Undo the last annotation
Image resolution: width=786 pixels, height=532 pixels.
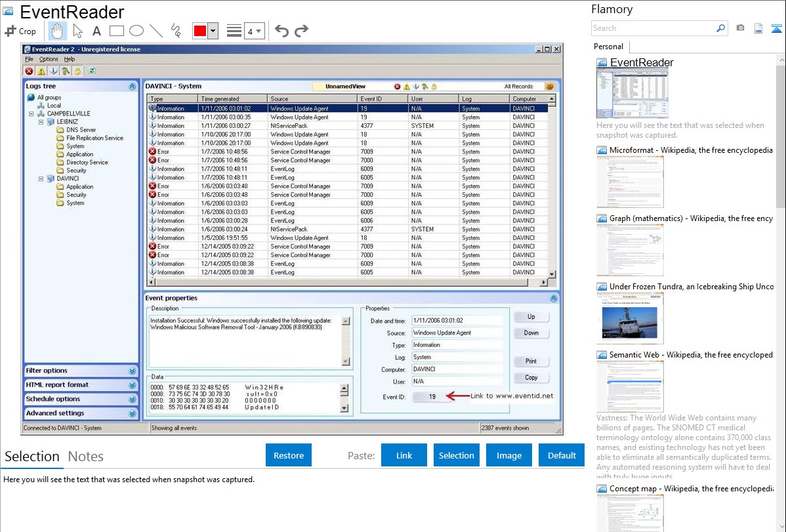pyautogui.click(x=281, y=31)
